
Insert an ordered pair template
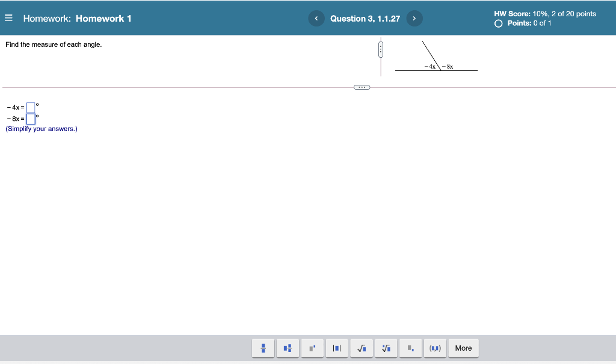[x=435, y=348]
